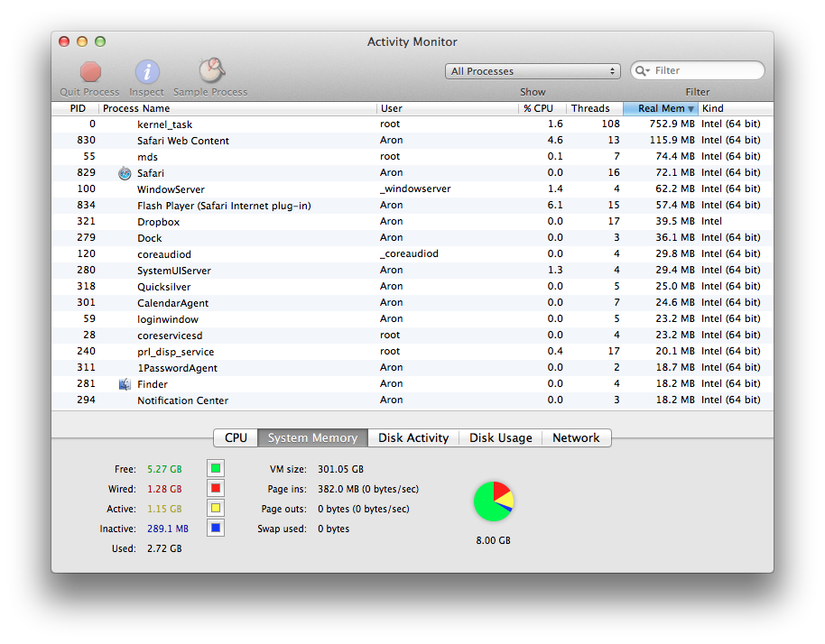The height and width of the screenshot is (644, 825).
Task: Sort by User column header
Action: point(447,108)
